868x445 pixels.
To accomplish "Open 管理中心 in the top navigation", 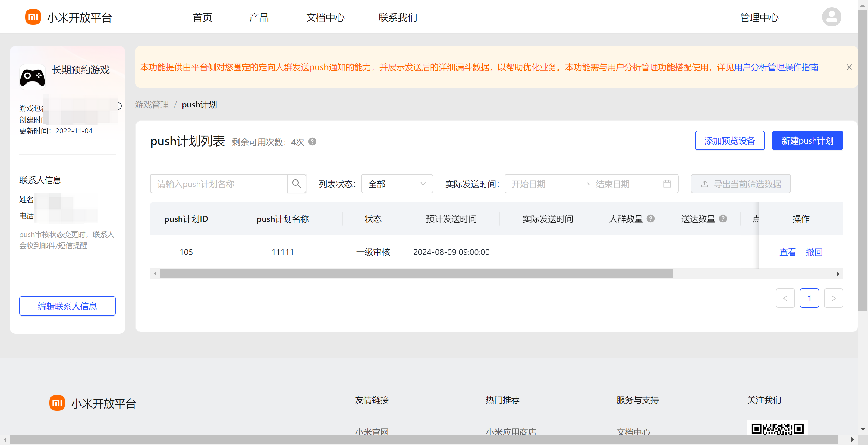I will tap(759, 17).
